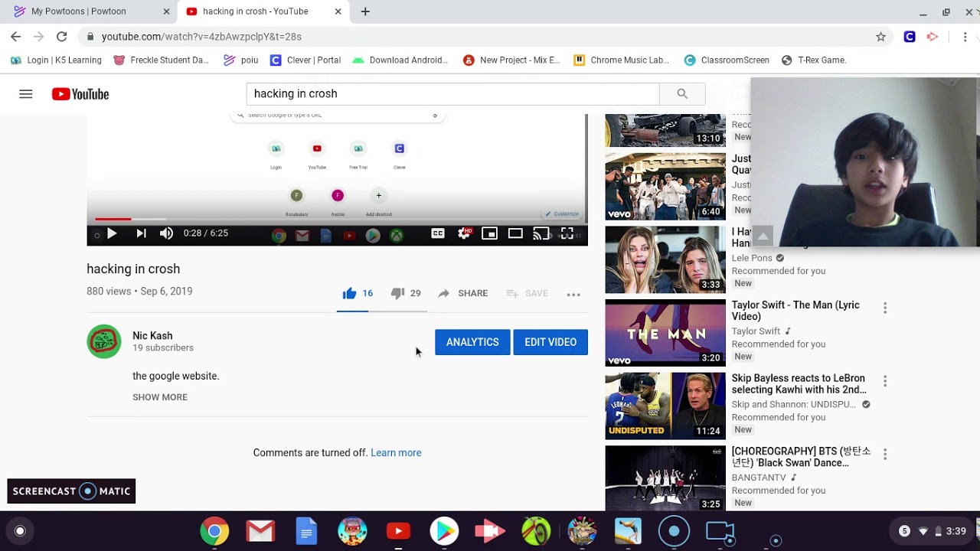This screenshot has height=551, width=980.
Task: Expand the description with SHOW MORE
Action: (160, 397)
